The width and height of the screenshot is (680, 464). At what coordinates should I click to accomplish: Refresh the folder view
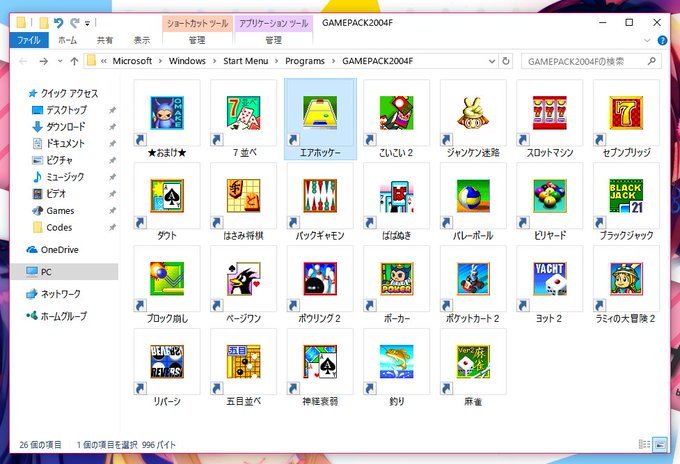pyautogui.click(x=506, y=61)
